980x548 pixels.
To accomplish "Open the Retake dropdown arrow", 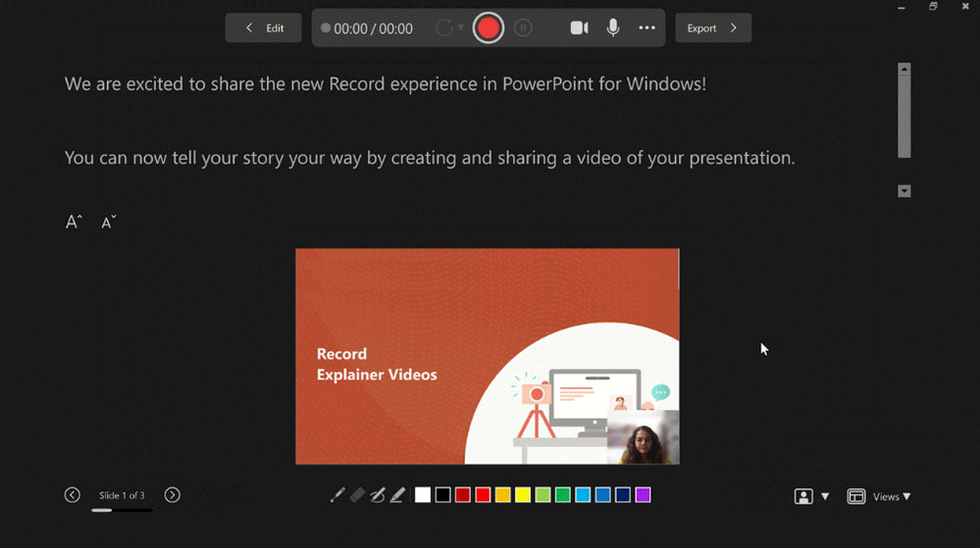I will 461,27.
